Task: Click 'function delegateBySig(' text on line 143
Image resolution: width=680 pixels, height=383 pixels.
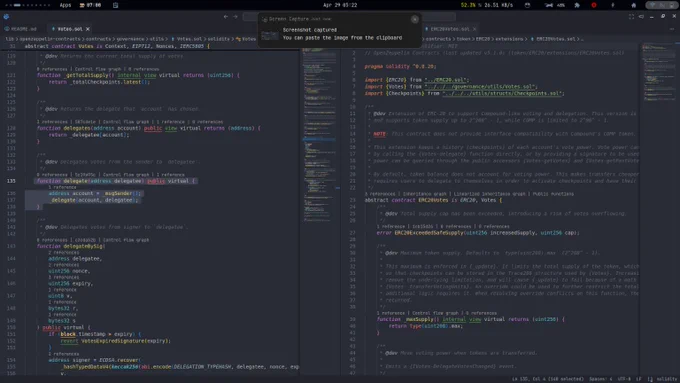Action: point(71,246)
